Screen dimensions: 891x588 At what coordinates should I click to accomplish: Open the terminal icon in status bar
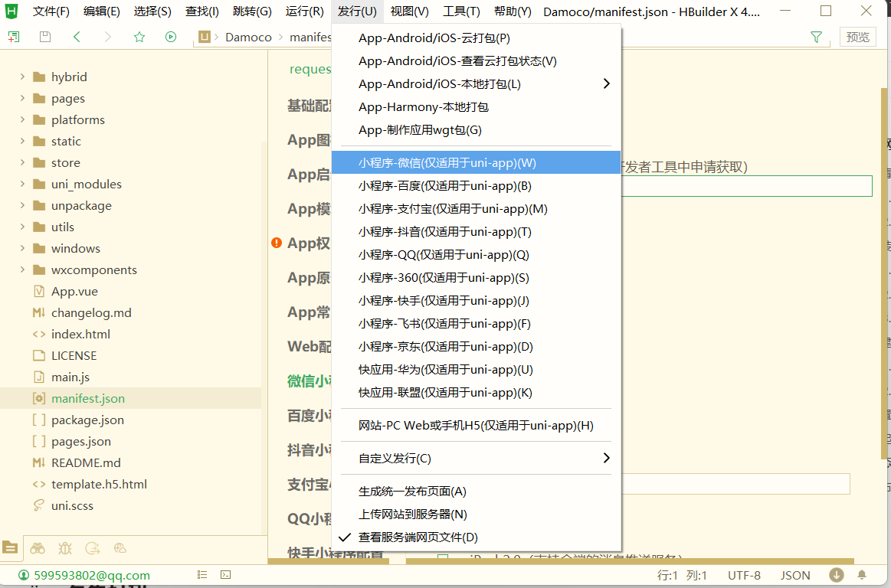[225, 575]
